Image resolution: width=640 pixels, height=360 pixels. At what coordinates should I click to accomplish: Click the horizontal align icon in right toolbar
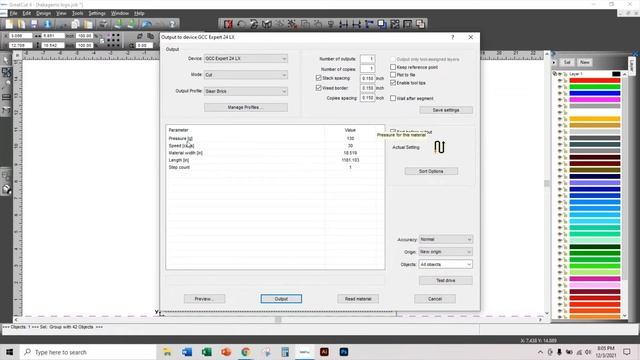click(344, 24)
